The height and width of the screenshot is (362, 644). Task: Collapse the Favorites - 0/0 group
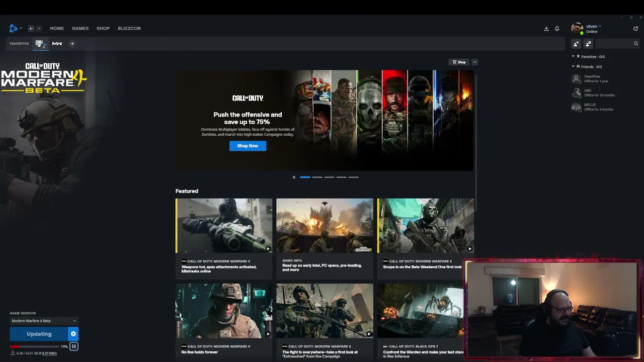[573, 56]
